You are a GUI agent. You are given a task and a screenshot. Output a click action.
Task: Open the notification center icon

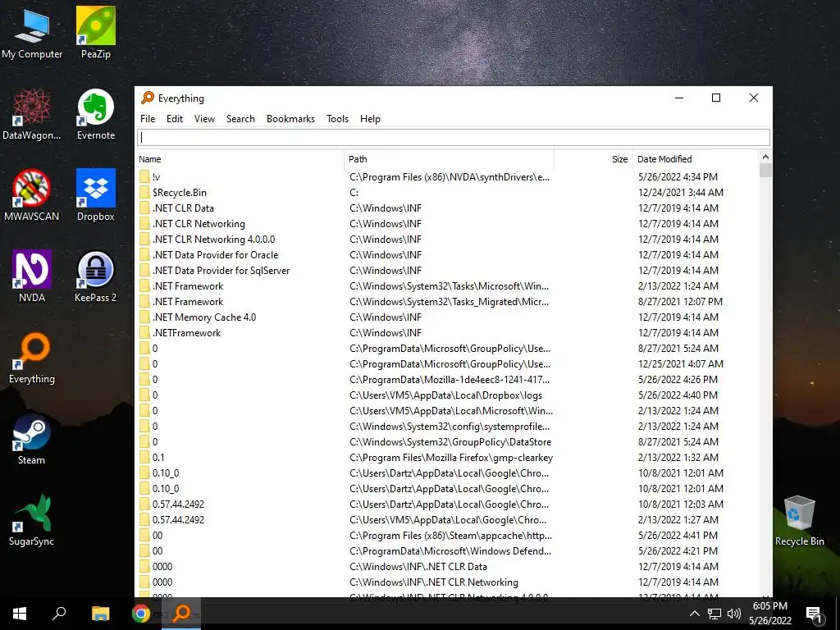[814, 614]
